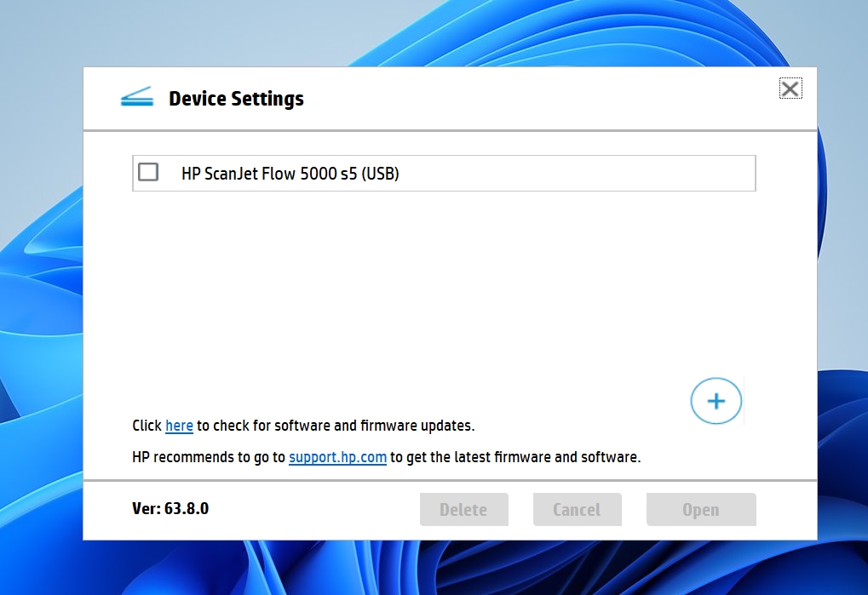Screen dimensions: 868x595
Task: Click the add device plus icon
Action: [x=716, y=401]
